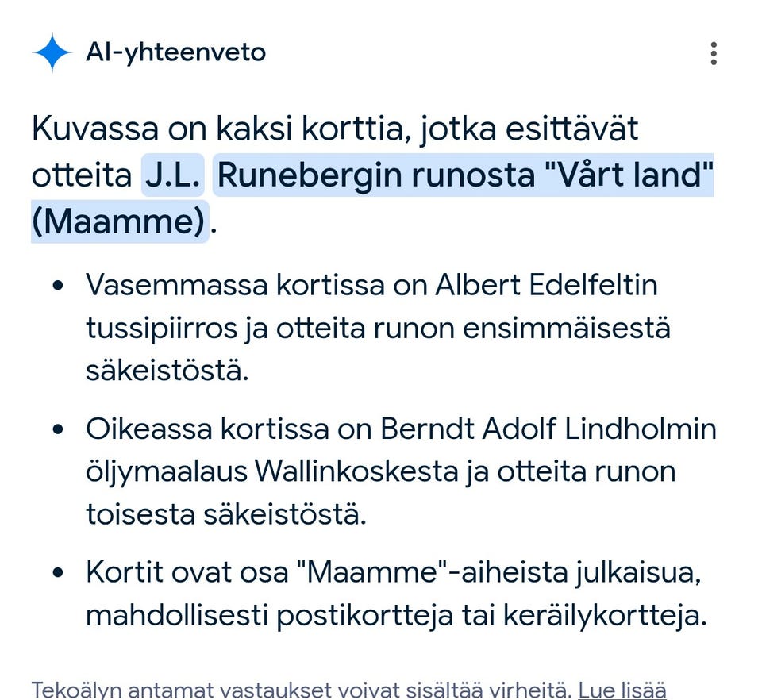Image resolution: width=762 pixels, height=700 pixels.
Task: Open the "Lue lisää" link
Action: pyautogui.click(x=622, y=690)
